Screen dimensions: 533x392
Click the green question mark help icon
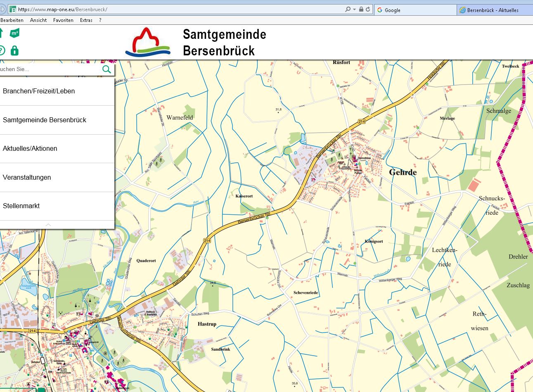click(x=1, y=51)
